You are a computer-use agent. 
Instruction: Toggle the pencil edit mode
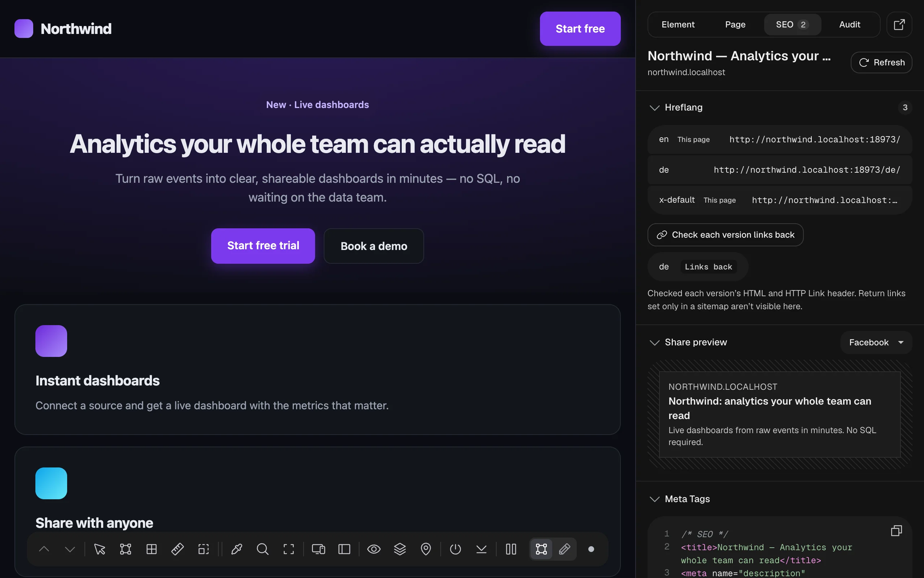(x=565, y=549)
